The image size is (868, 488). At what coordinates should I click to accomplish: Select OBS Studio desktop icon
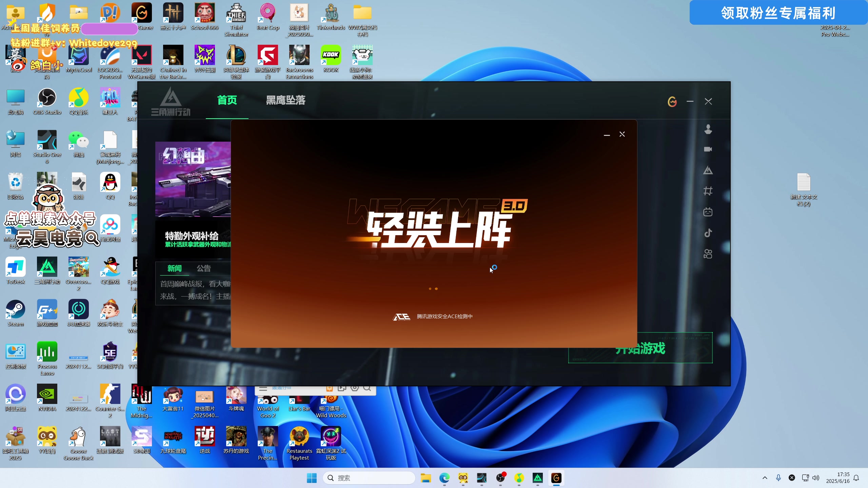(47, 101)
